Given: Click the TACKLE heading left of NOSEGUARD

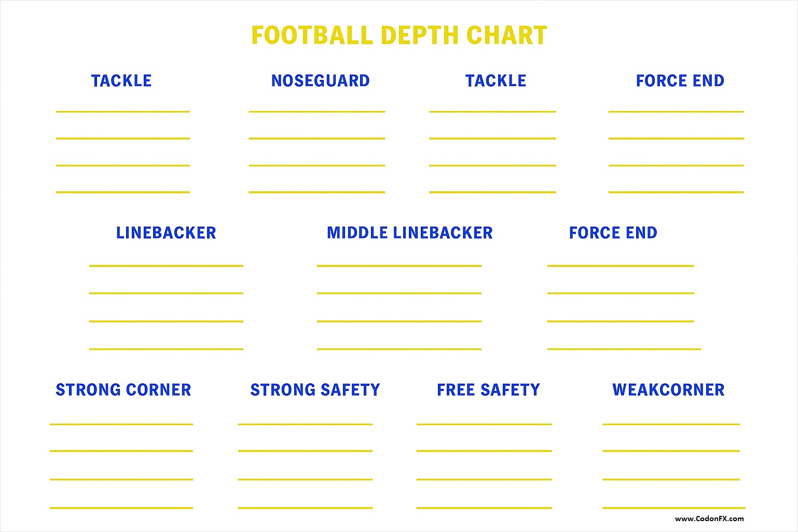Looking at the screenshot, I should click(x=121, y=81).
